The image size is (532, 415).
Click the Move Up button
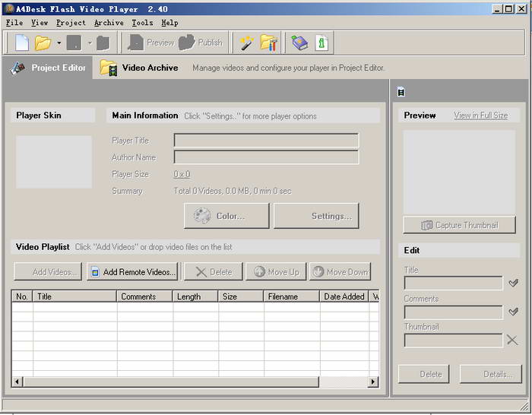276,271
